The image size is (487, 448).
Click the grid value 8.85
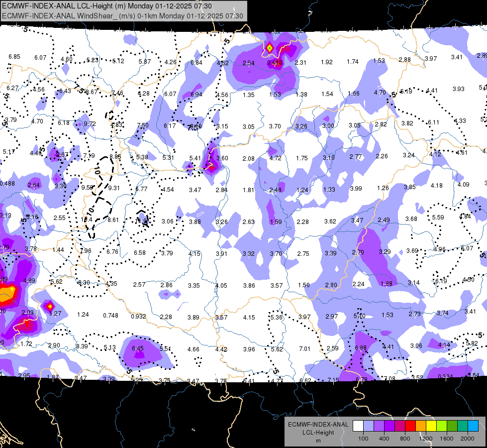tap(115, 157)
